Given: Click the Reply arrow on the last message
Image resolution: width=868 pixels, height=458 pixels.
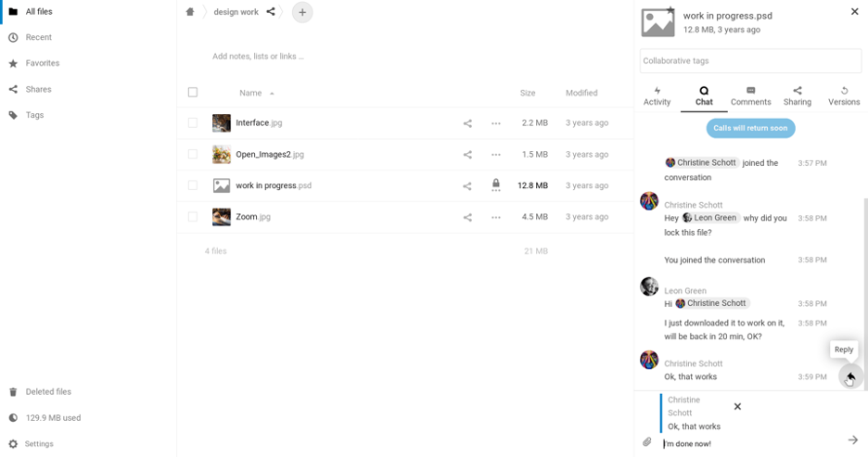Looking at the screenshot, I should tap(850, 376).
